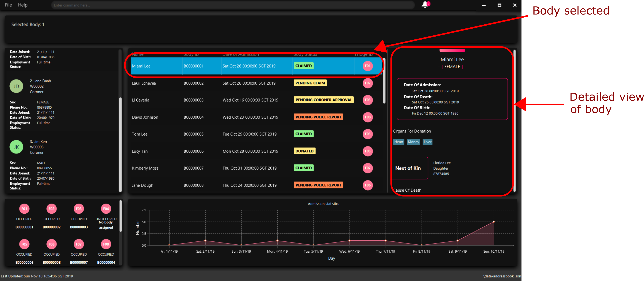The image size is (644, 281).
Task: Click David Johnson's PENDING POLICE REPORT label
Action: coord(318,117)
